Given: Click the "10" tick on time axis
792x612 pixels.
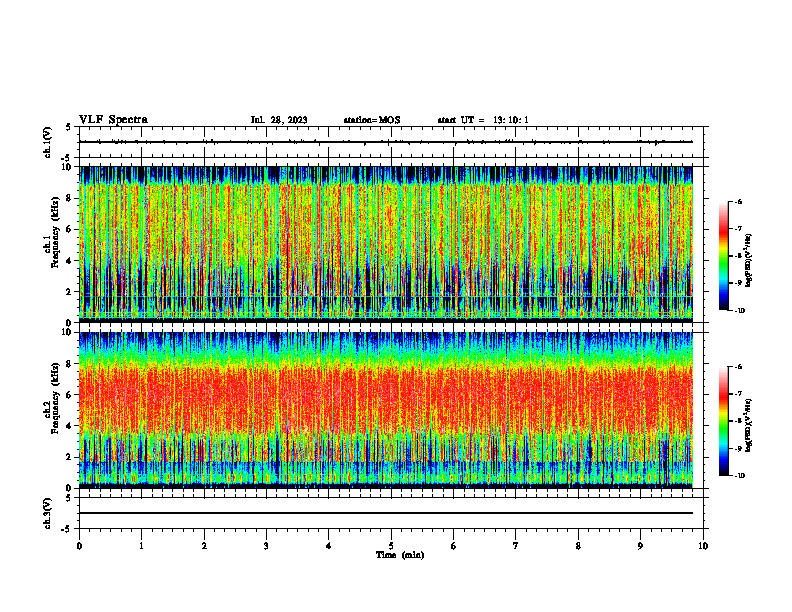Looking at the screenshot, I should [x=703, y=546].
